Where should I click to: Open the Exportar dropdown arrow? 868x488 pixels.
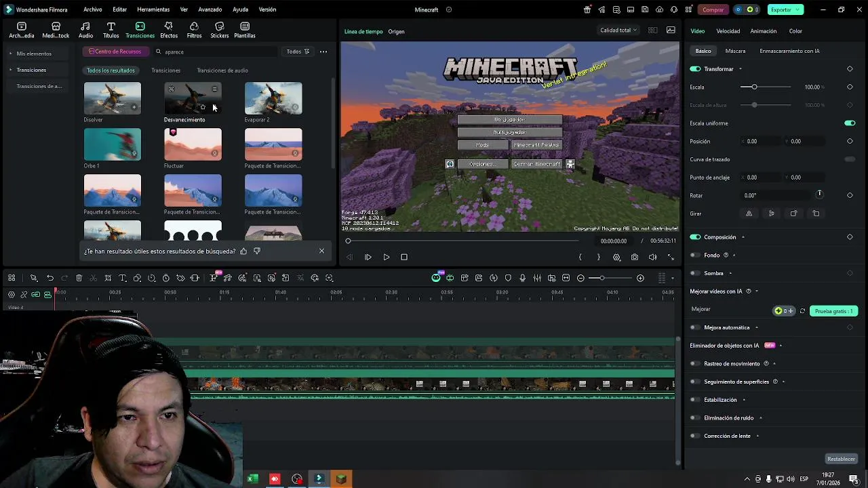point(798,9)
